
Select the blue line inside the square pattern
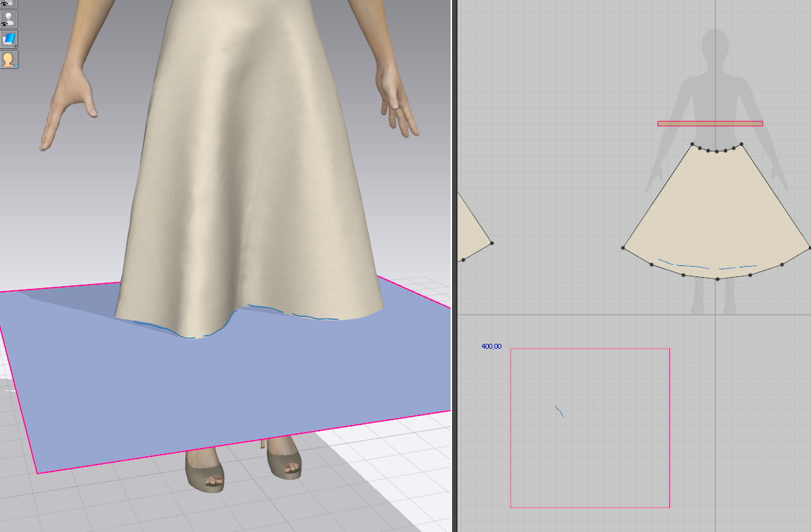coord(559,411)
